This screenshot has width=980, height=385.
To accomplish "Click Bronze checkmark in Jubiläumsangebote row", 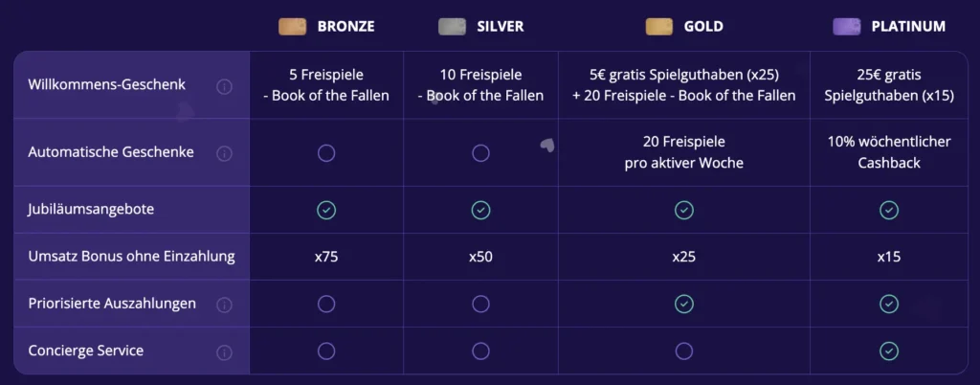I will (x=326, y=210).
